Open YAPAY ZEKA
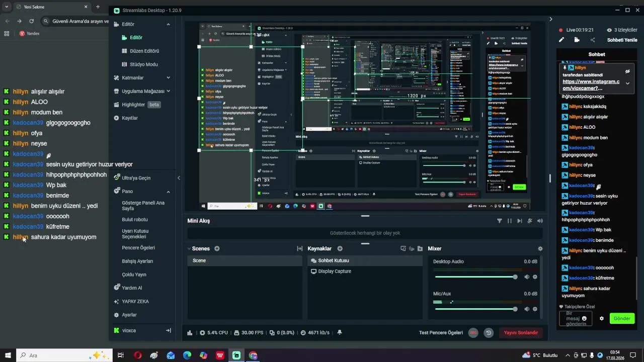 tap(135, 302)
